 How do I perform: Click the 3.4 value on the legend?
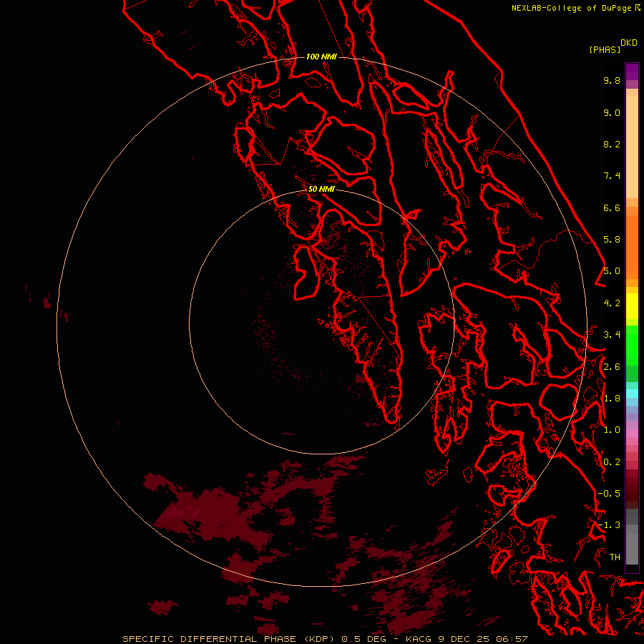tap(612, 335)
